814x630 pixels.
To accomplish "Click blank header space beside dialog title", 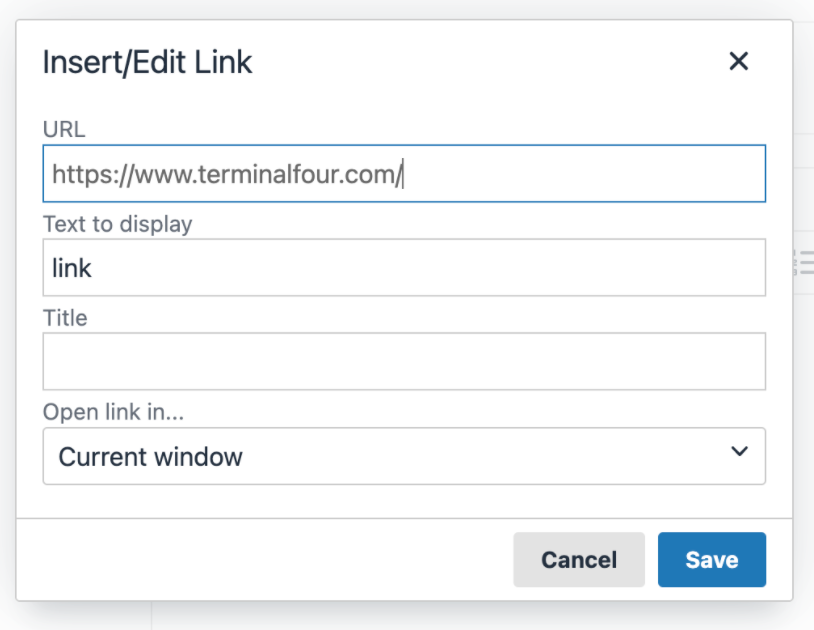I will click(x=480, y=63).
